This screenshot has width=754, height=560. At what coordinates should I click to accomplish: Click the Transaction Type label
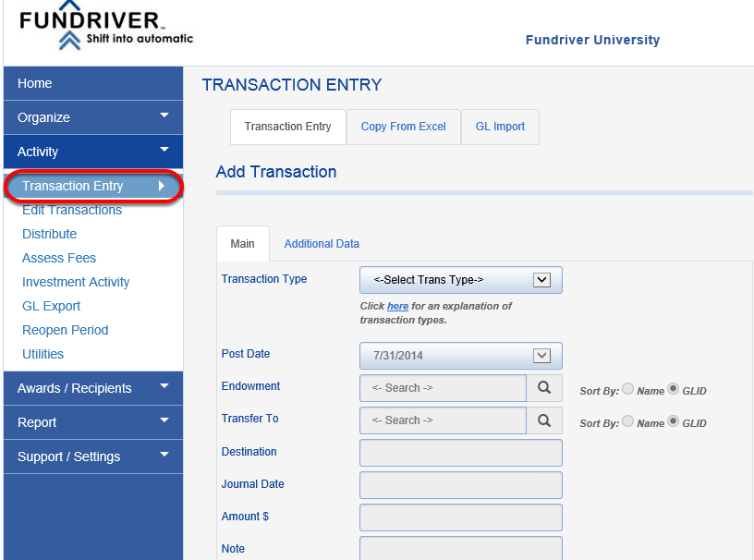click(264, 279)
